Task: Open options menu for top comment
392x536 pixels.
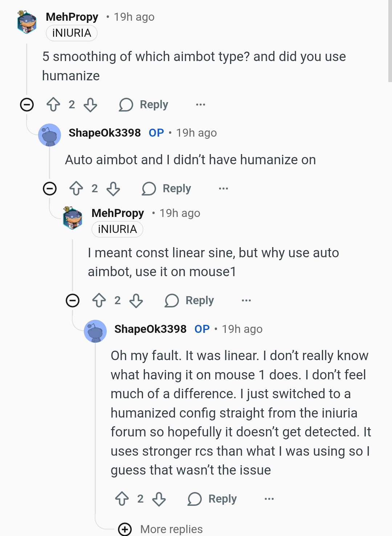Action: (200, 105)
